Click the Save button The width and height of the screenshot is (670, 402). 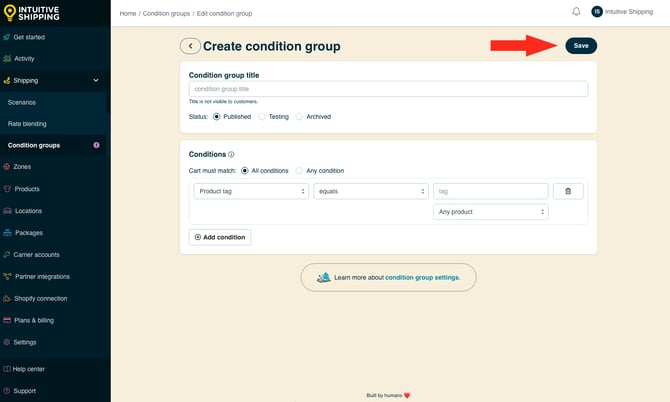pos(581,46)
